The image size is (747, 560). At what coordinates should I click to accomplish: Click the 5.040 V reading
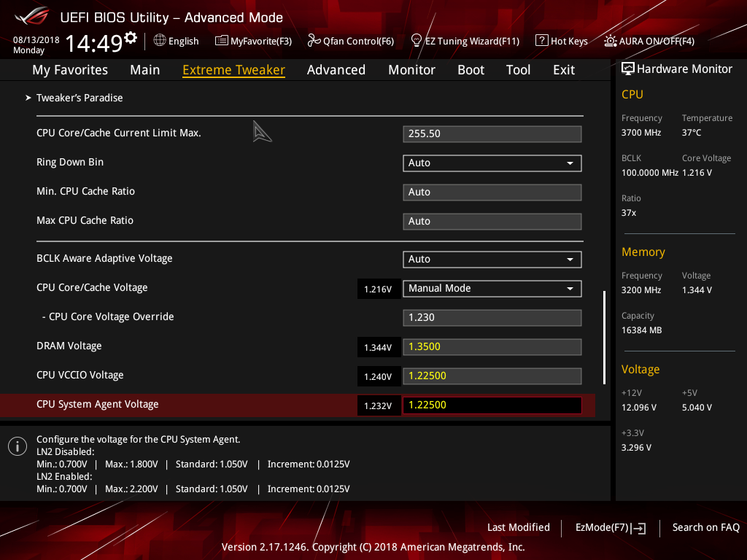pyautogui.click(x=697, y=408)
